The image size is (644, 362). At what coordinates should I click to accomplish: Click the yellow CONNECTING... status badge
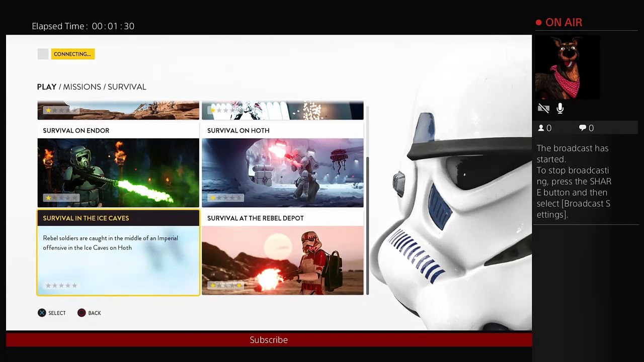pyautogui.click(x=72, y=54)
